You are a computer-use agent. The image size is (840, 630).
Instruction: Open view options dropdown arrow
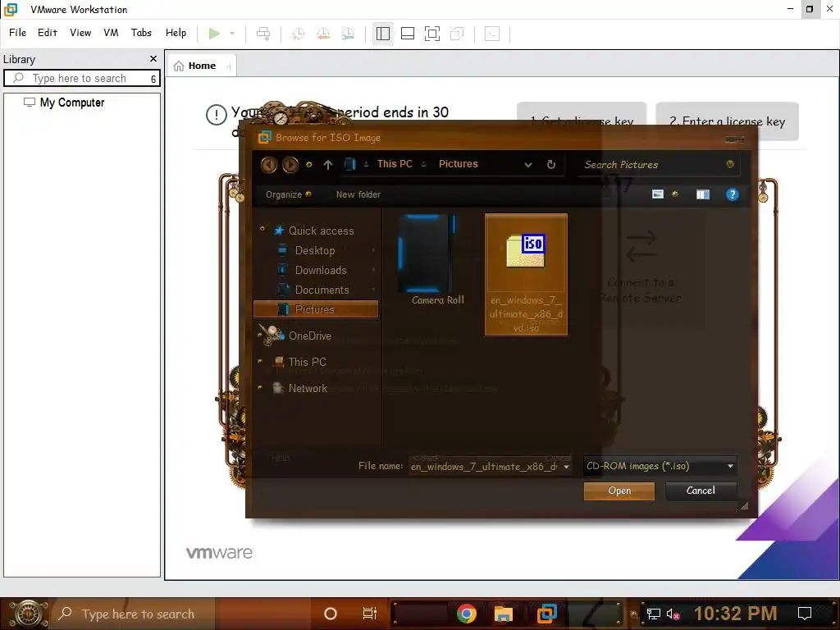click(x=675, y=194)
